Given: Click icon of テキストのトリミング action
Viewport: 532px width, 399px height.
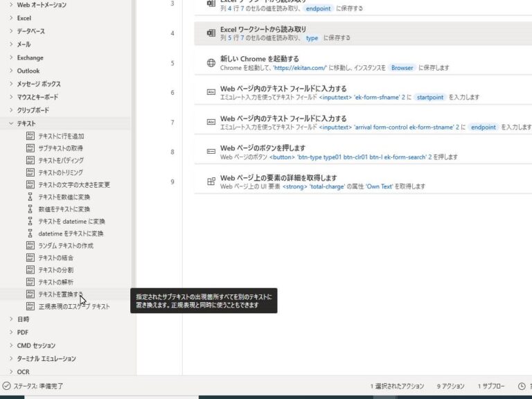Looking at the screenshot, I should pos(30,172).
